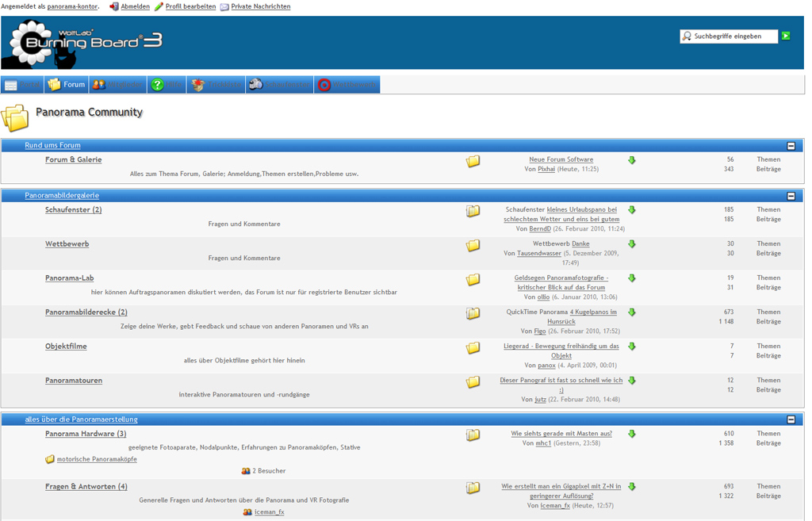Open the motorische Panoramaköpfe subforum
This screenshot has width=812, height=521.
tap(97, 459)
